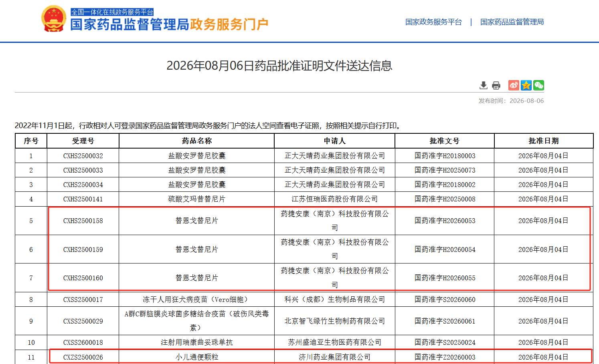Click drug name 小儿通便颗粒
Viewport: 599px width, 364px height.
pos(196,357)
